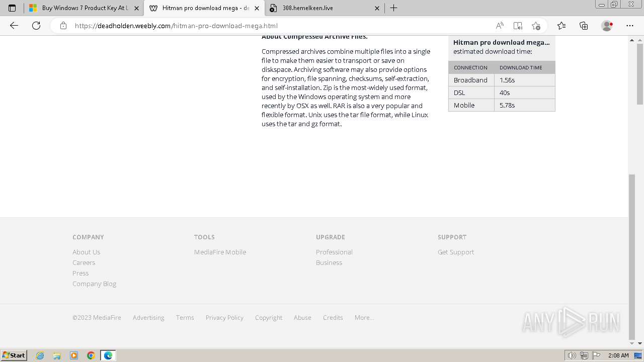
Task: Open the Business upgrade link
Action: 329,262
